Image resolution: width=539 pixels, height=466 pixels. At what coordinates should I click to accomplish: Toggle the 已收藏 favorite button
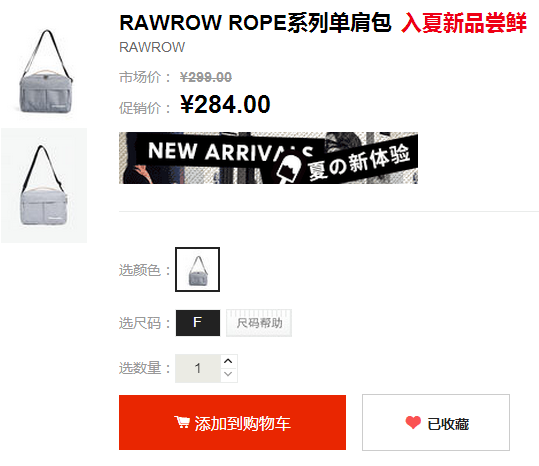pyautogui.click(x=436, y=422)
